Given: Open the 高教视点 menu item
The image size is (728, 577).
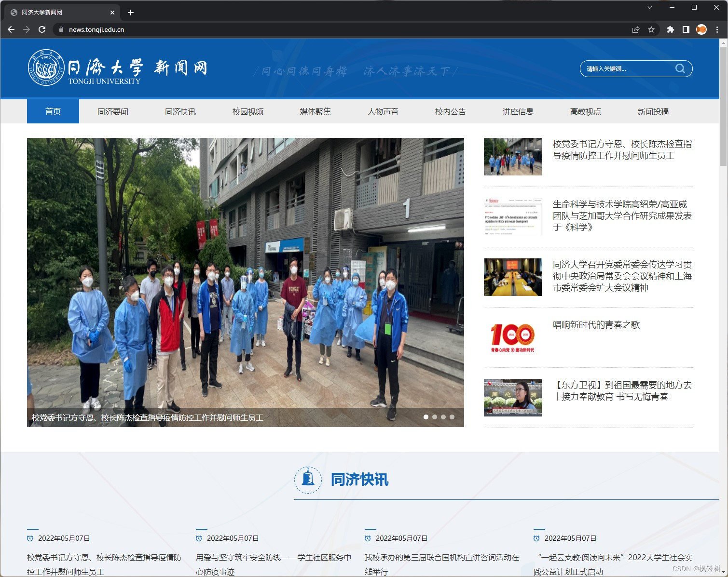Looking at the screenshot, I should coord(586,111).
